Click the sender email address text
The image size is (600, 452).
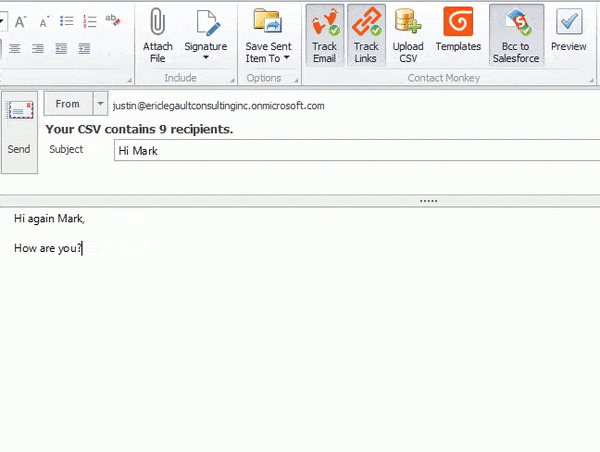[218, 106]
